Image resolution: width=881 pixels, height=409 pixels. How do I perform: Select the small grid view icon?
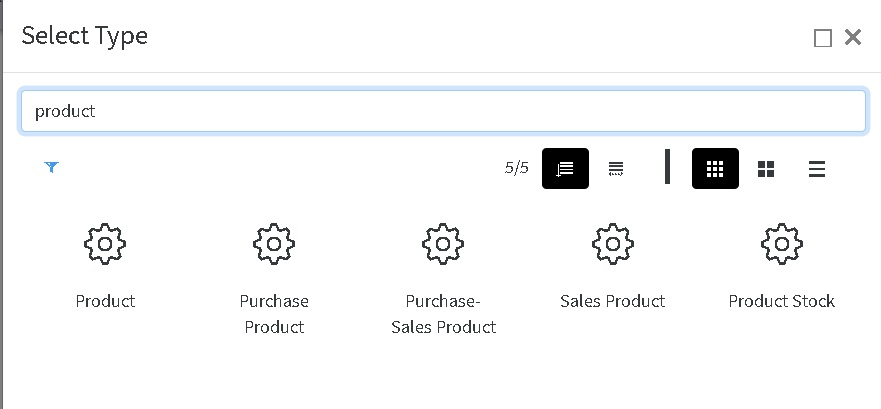(x=715, y=168)
